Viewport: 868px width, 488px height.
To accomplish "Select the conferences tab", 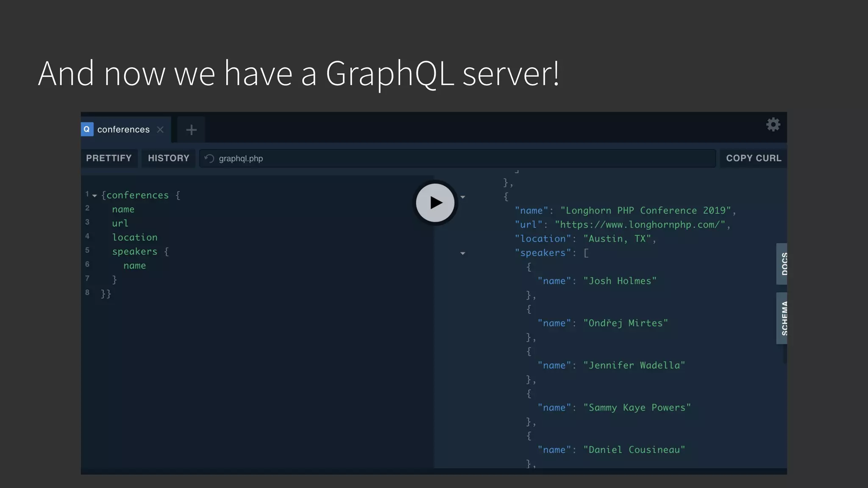I will pos(123,130).
